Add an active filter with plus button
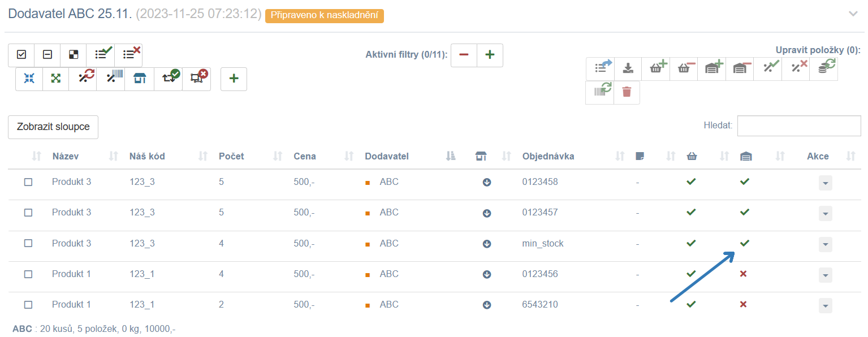Viewport: 868px width, 337px height. click(490, 55)
